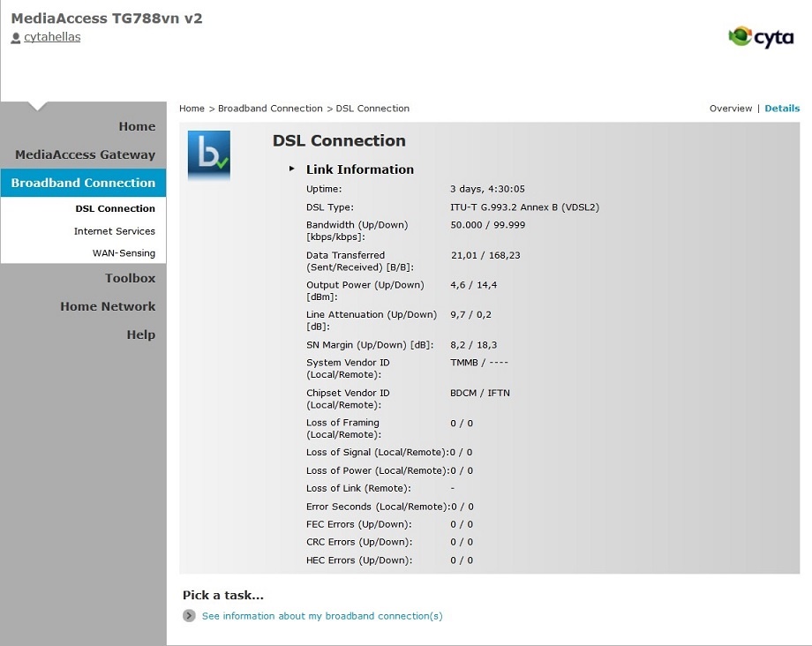Click the FEC Errors (Up/Down) label
The height and width of the screenshot is (646, 812).
point(359,524)
